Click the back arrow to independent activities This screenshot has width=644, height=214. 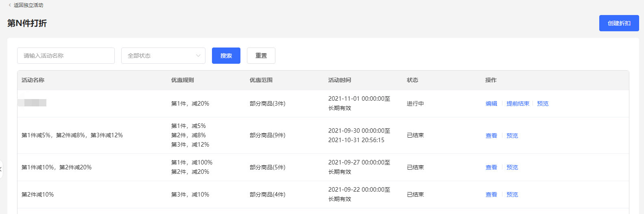[x=10, y=5]
